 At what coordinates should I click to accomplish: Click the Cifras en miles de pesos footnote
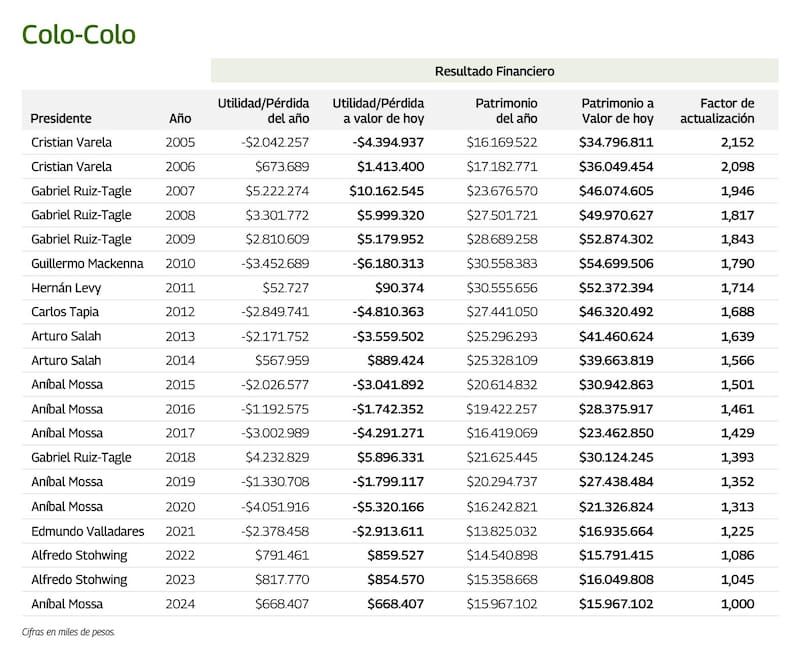coord(69,632)
